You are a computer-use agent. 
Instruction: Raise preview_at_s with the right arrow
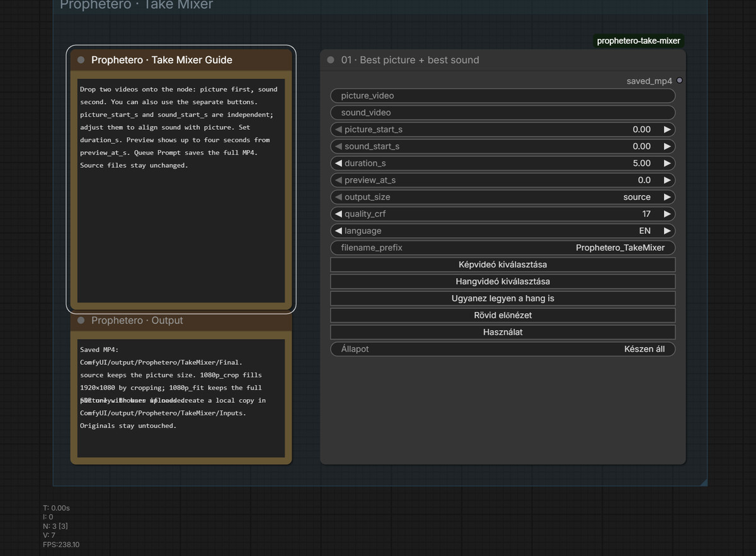click(x=667, y=180)
